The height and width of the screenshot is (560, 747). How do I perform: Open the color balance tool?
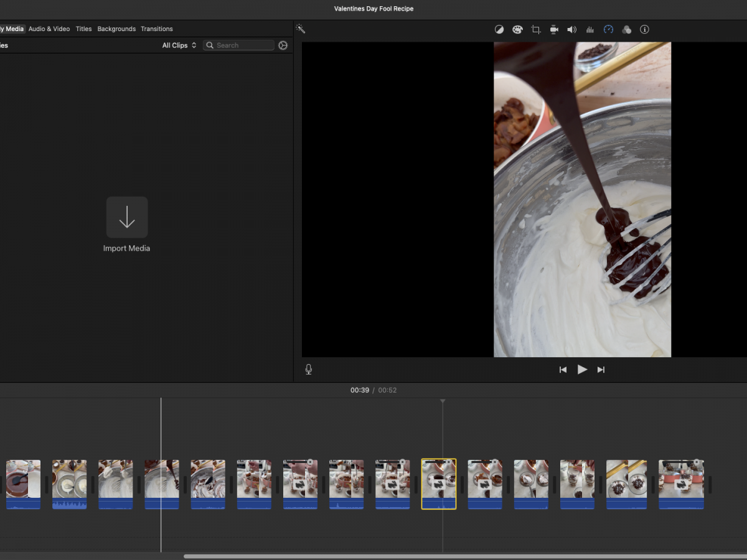point(499,29)
